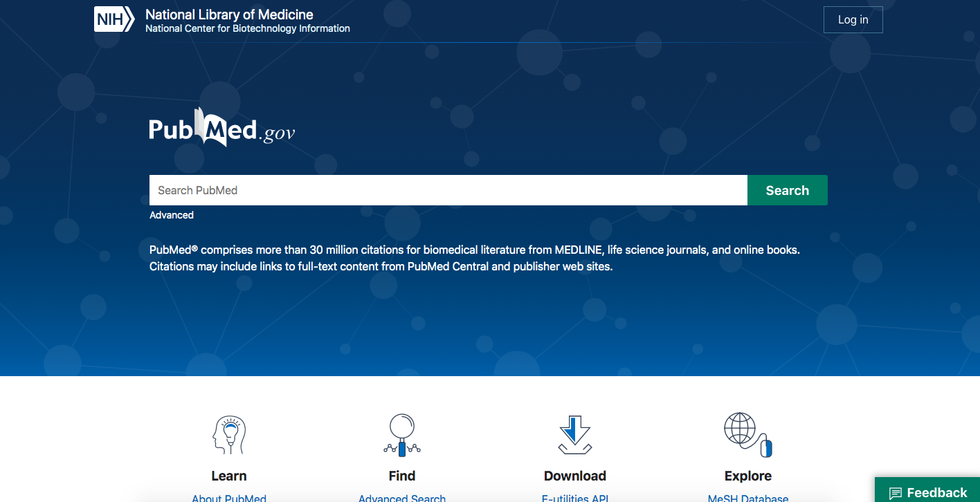This screenshot has width=980, height=502.
Task: Open the Advanced link below search box
Action: (x=172, y=215)
